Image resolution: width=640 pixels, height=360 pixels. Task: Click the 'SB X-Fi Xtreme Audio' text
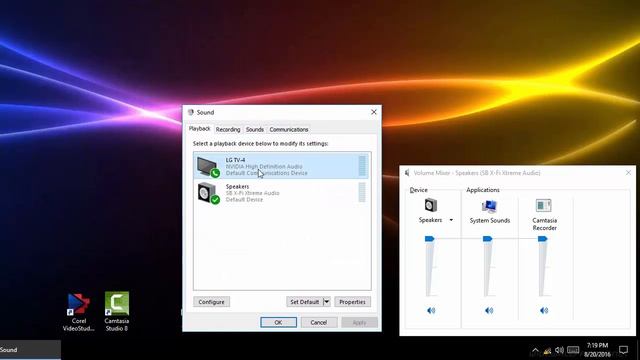pos(252,193)
